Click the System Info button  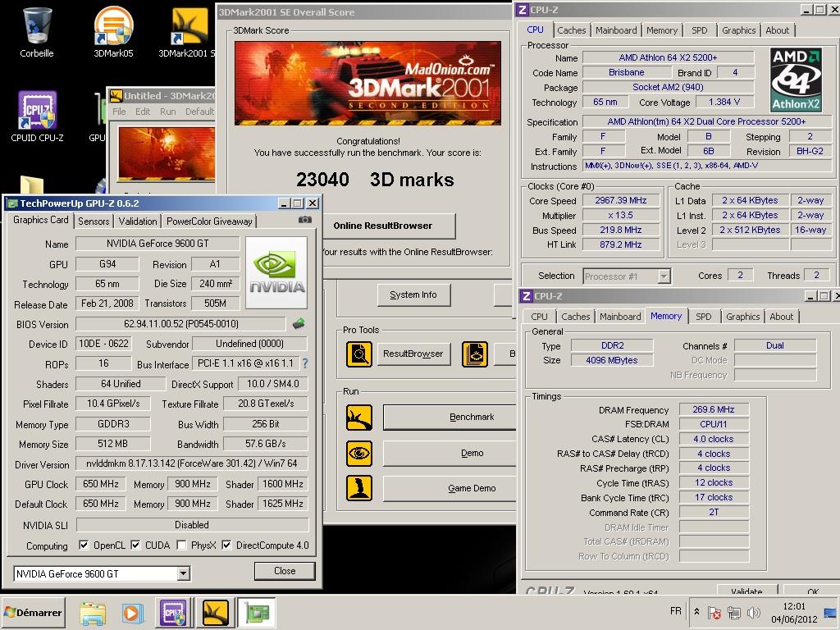click(x=413, y=294)
